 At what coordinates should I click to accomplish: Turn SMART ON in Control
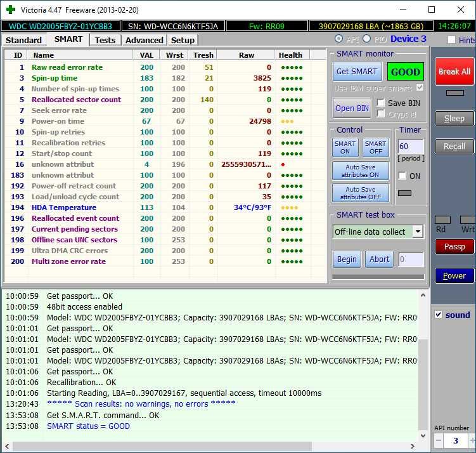345,147
